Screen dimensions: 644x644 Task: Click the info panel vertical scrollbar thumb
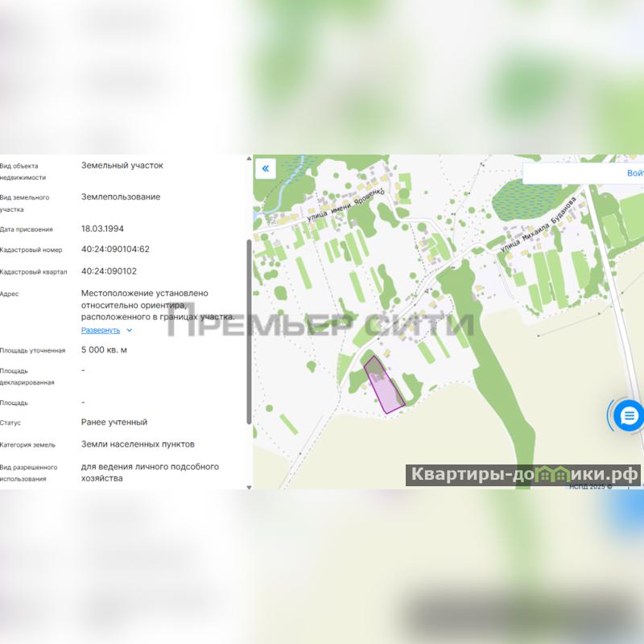point(249,332)
